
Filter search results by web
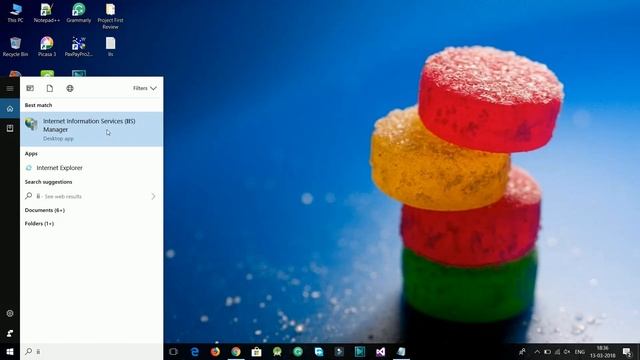click(70, 88)
